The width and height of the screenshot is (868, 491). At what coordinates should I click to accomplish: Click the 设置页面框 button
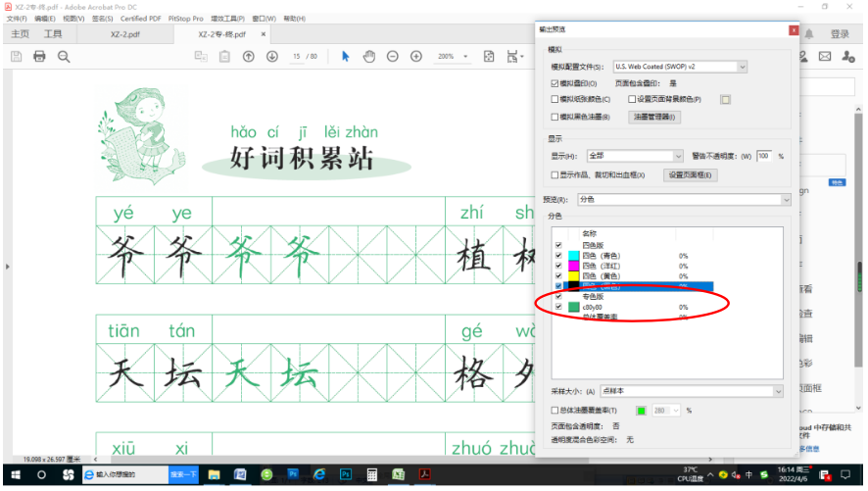pos(691,175)
